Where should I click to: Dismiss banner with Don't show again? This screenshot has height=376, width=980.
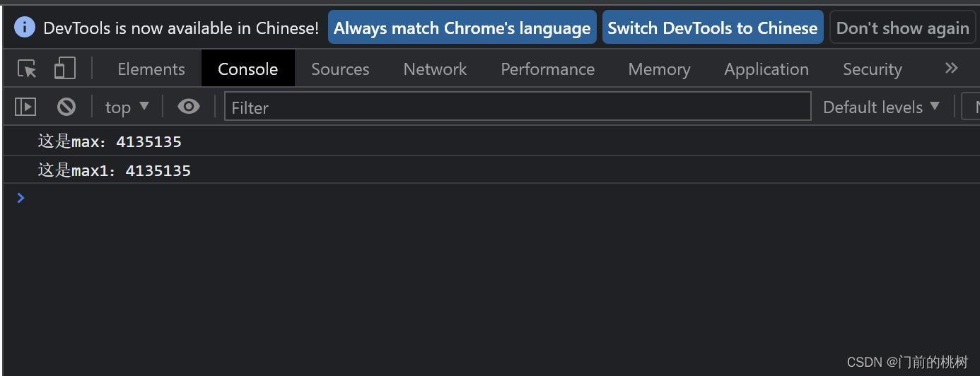pos(902,28)
